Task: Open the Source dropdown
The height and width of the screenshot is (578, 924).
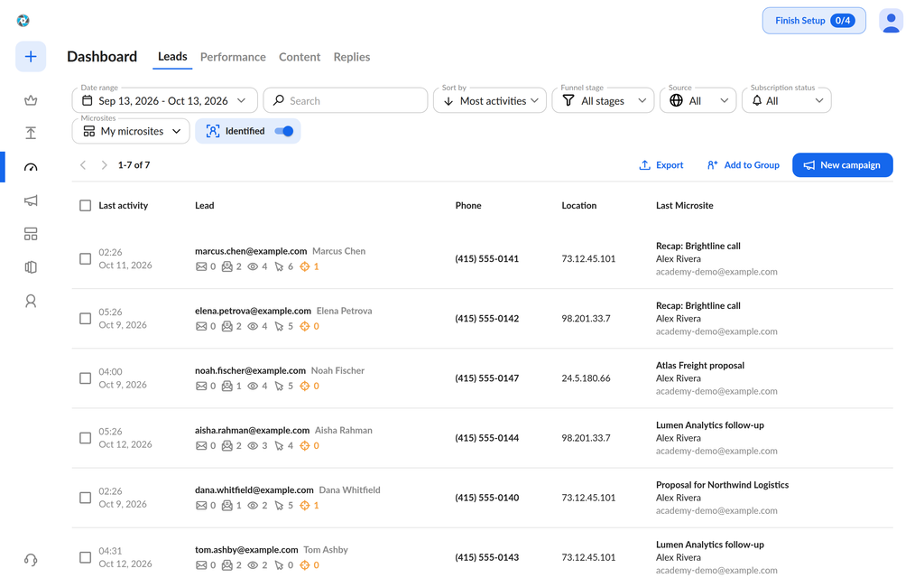Action: (698, 100)
